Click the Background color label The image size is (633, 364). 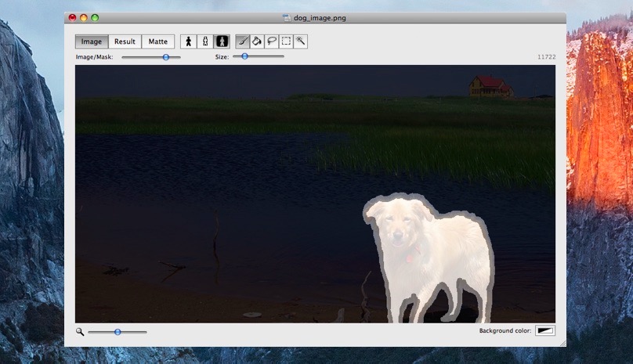(505, 330)
